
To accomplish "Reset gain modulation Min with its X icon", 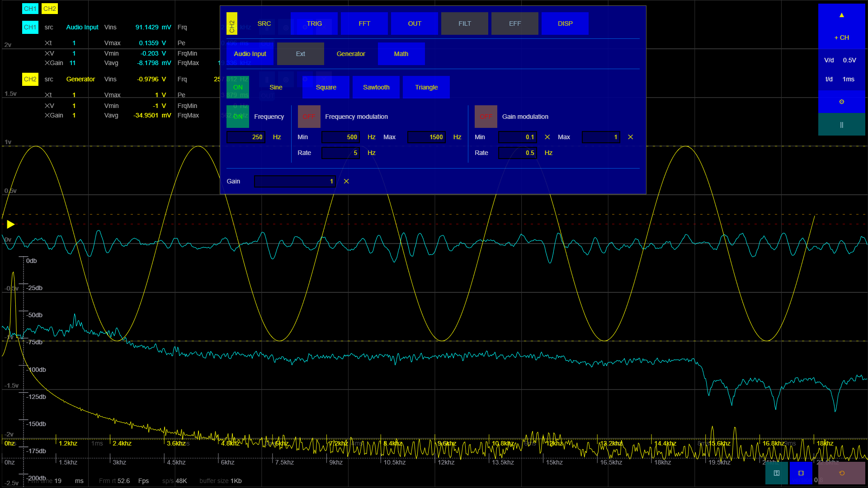I will [547, 137].
